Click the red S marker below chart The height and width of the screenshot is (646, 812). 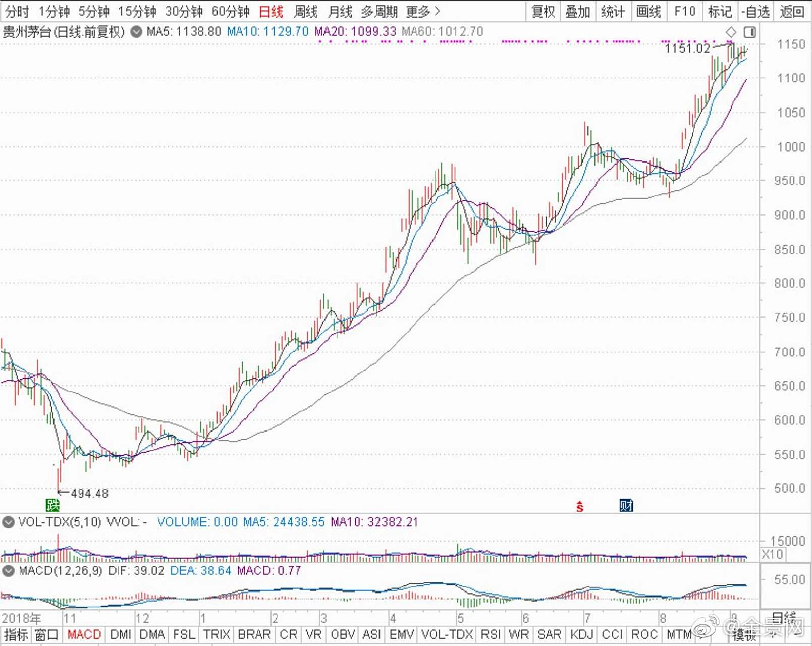580,506
